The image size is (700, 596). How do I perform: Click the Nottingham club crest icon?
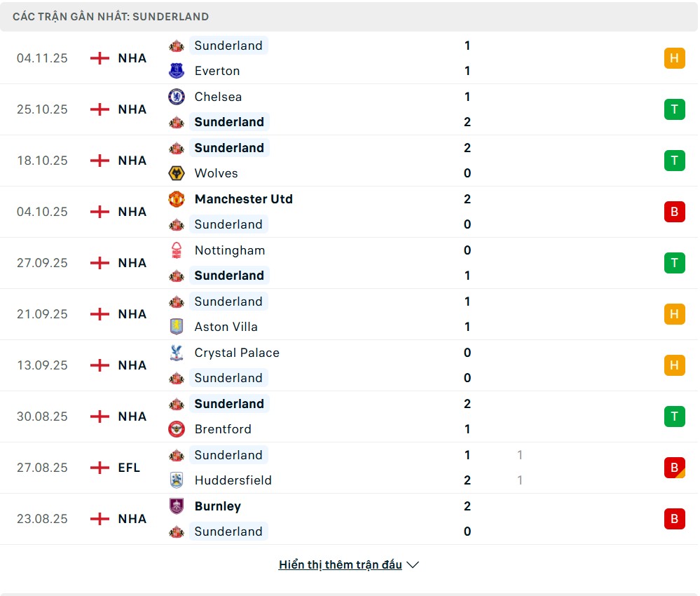pyautogui.click(x=177, y=250)
